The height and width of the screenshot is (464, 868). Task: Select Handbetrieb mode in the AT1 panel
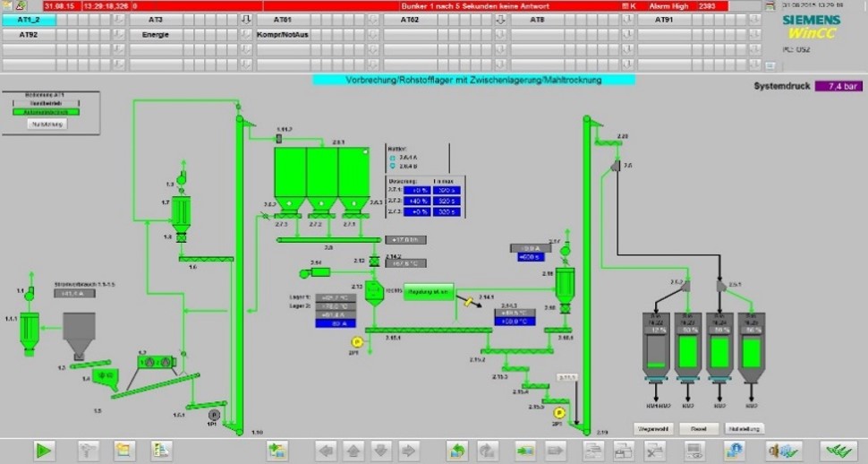(46, 104)
